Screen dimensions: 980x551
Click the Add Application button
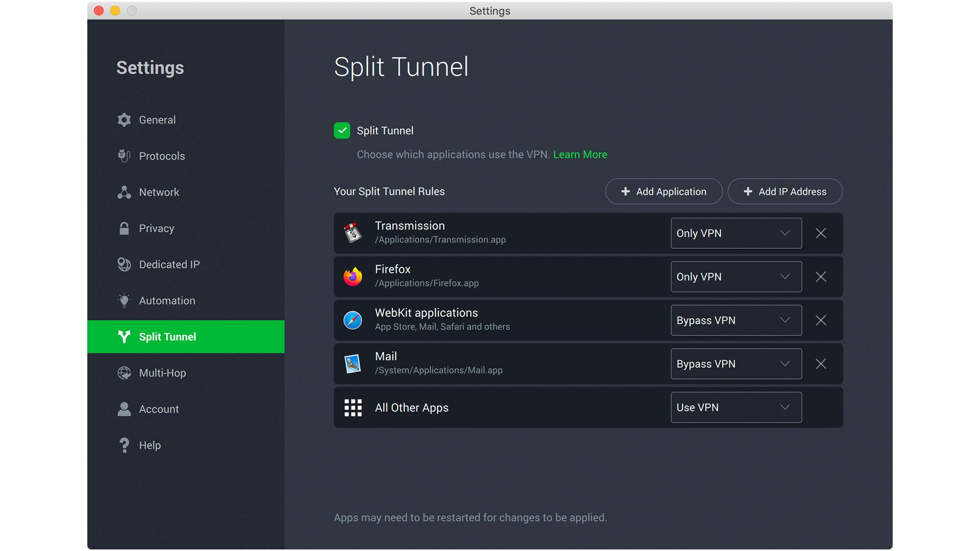coord(664,191)
